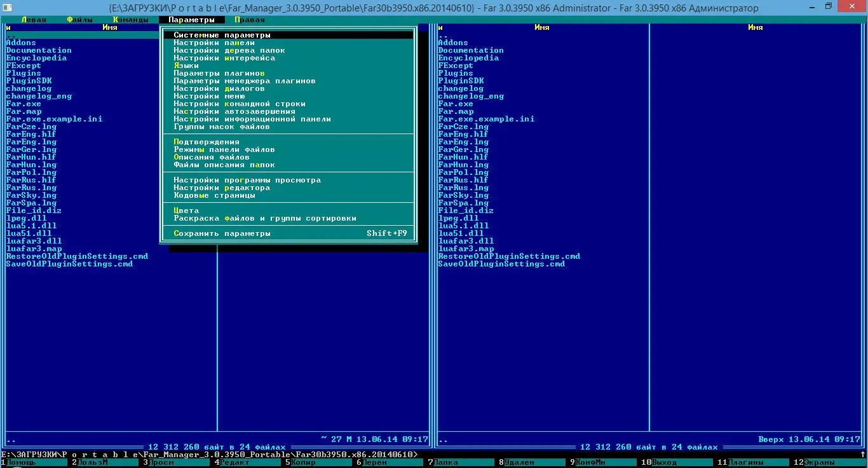The image size is (868, 468).
Task: Select the Языки menu entry
Action: tap(288, 65)
